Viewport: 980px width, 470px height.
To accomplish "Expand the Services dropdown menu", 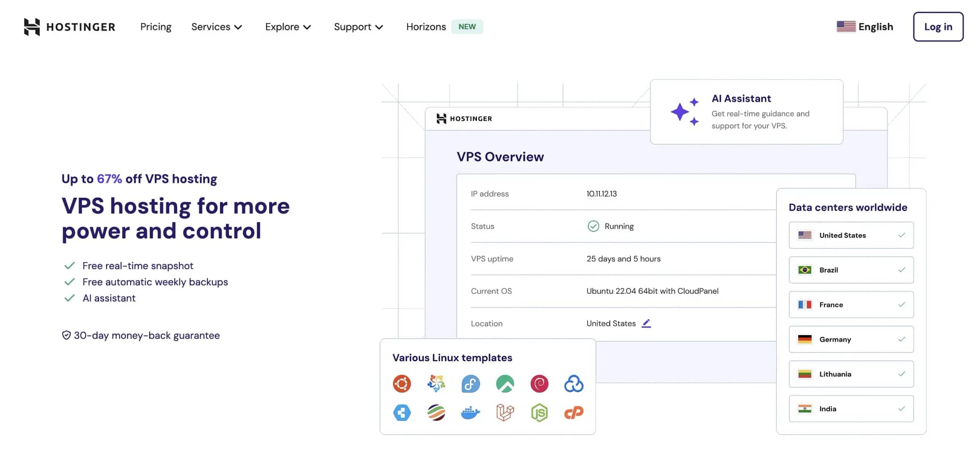I will pyautogui.click(x=217, y=27).
